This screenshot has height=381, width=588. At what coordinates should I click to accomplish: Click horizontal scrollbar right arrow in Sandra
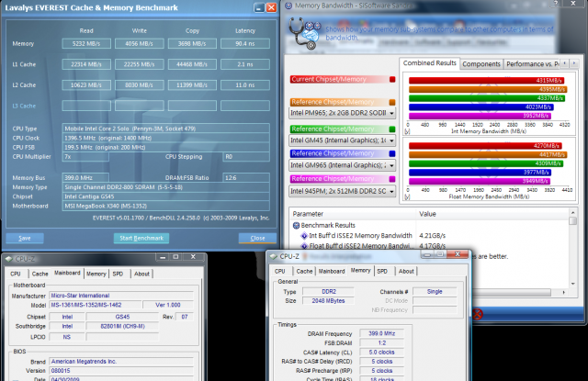pyautogui.click(x=563, y=292)
